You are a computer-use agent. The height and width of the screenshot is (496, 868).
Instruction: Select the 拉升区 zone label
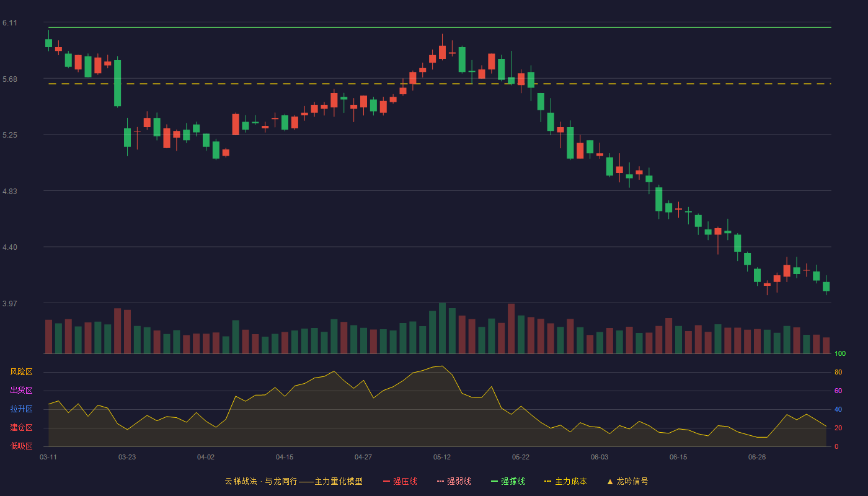[x=21, y=409]
